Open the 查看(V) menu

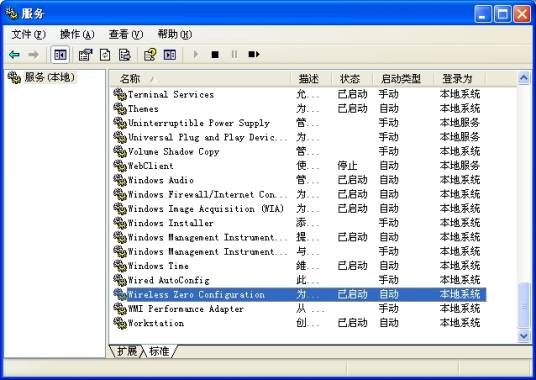click(126, 34)
